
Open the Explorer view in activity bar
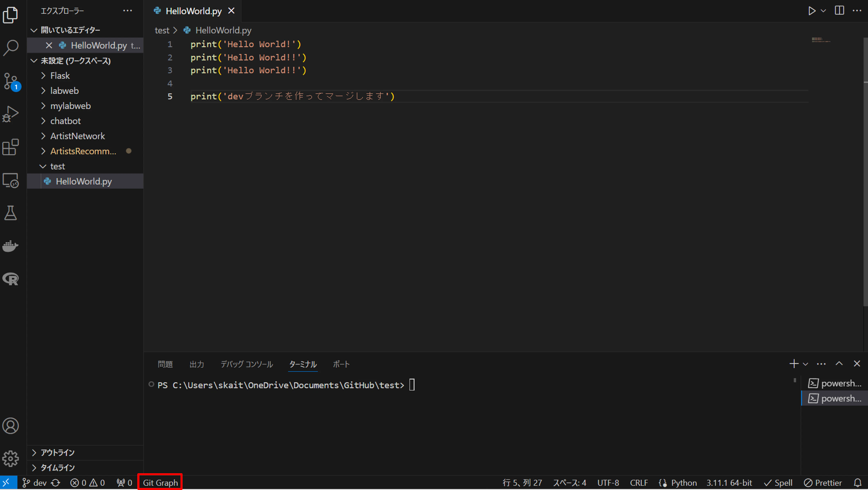10,15
